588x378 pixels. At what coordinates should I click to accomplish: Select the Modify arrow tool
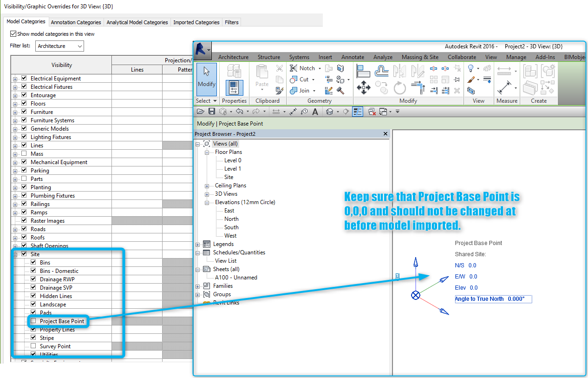pos(207,79)
